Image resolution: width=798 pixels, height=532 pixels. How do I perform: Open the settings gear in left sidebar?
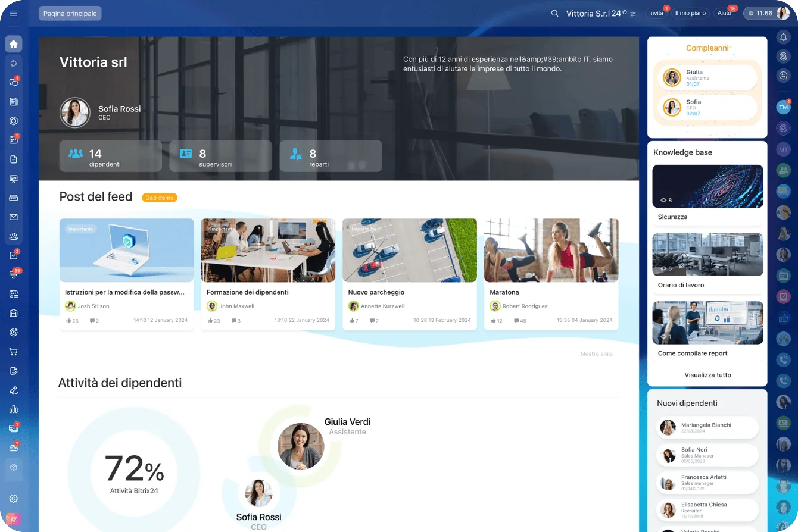point(13,499)
